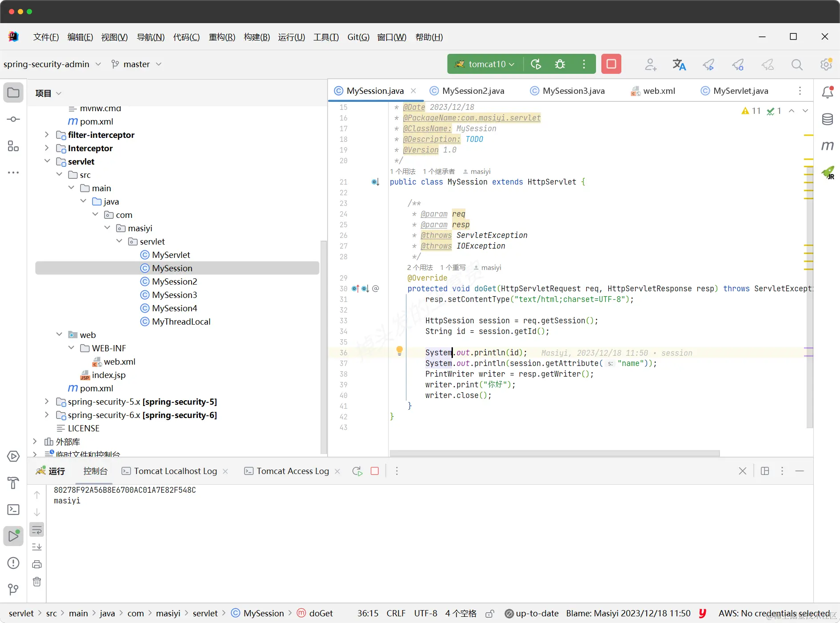The height and width of the screenshot is (623, 840).
Task: Open the Code With Me user icon
Action: [x=651, y=64]
